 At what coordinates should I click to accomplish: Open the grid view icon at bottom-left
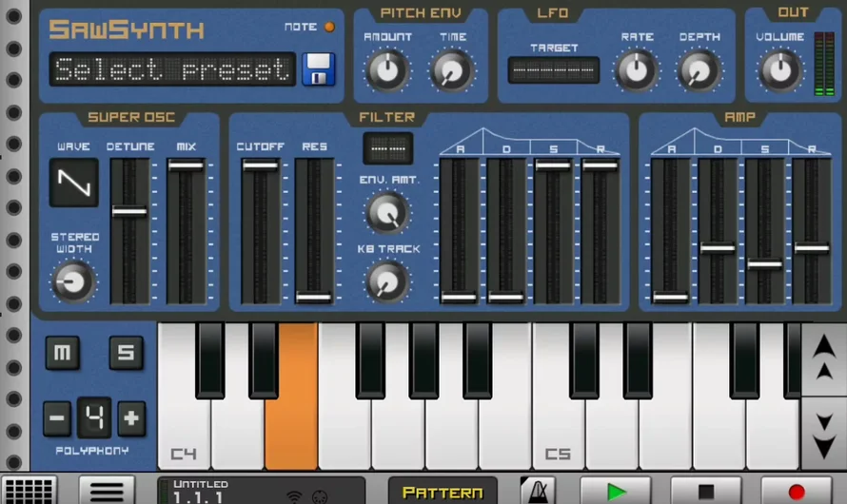(29, 491)
